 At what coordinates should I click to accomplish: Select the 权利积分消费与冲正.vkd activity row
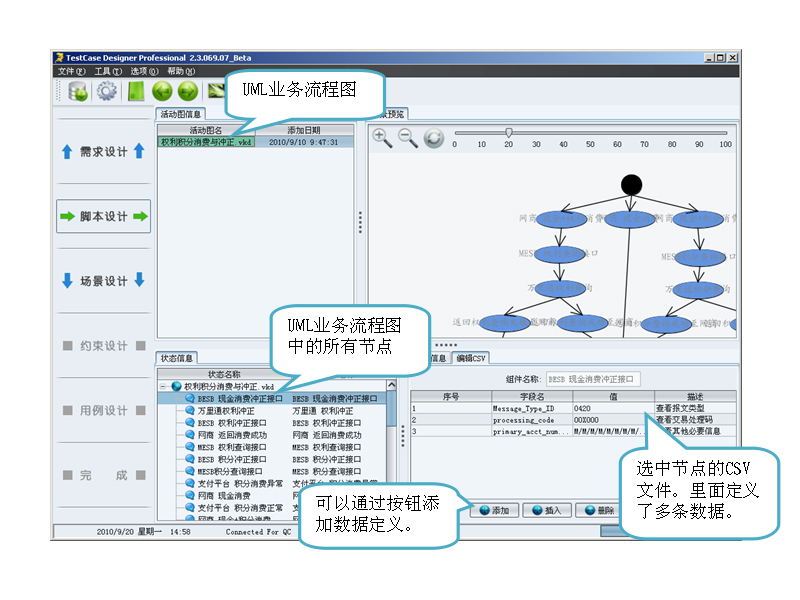(206, 142)
